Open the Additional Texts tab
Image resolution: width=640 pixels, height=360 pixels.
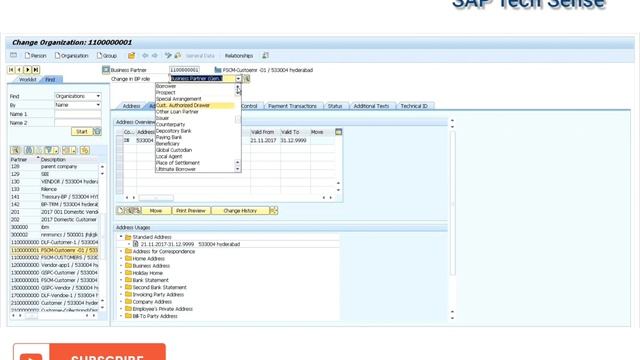click(371, 106)
